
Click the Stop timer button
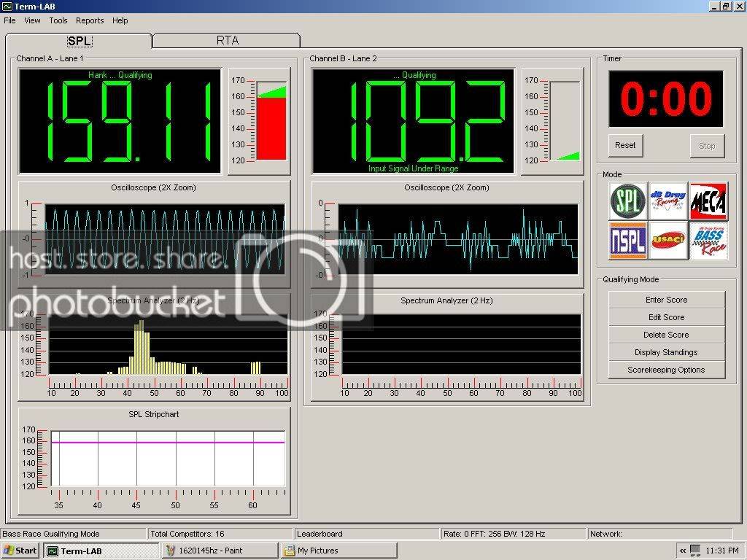pos(707,146)
